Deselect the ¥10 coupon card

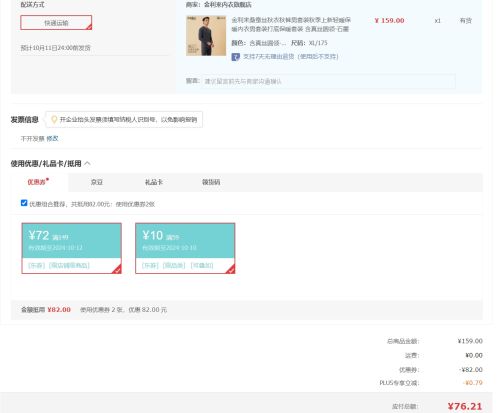click(185, 248)
